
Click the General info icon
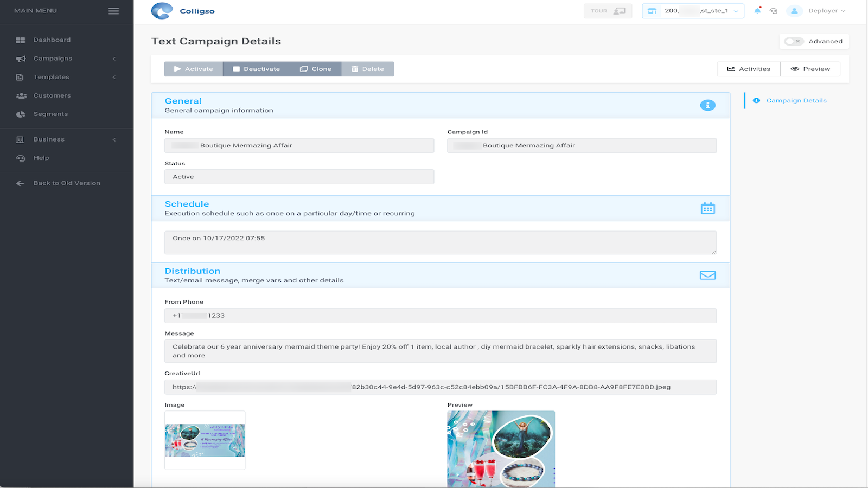pyautogui.click(x=707, y=105)
